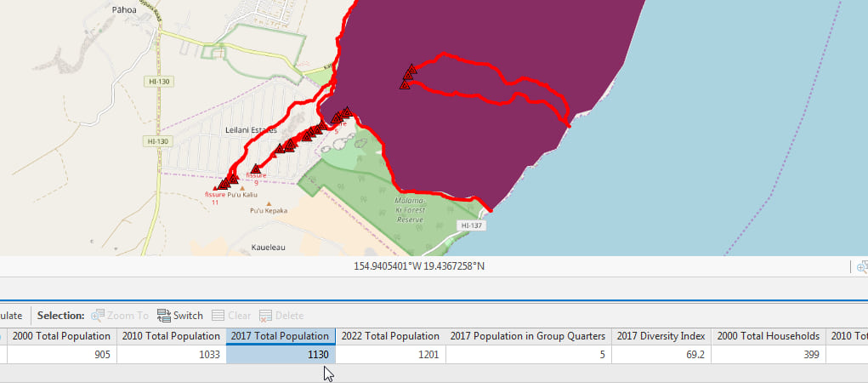Click the Diversity Index cell showing 69.2
Image resolution: width=868 pixels, height=388 pixels.
tap(661, 354)
